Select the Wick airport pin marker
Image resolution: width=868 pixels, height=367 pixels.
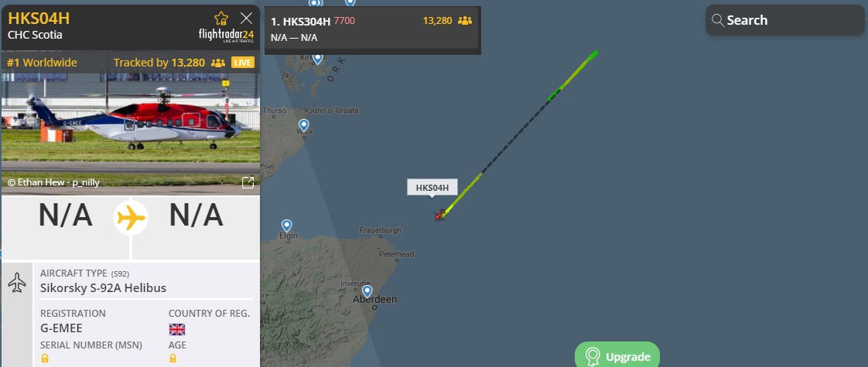(x=303, y=125)
